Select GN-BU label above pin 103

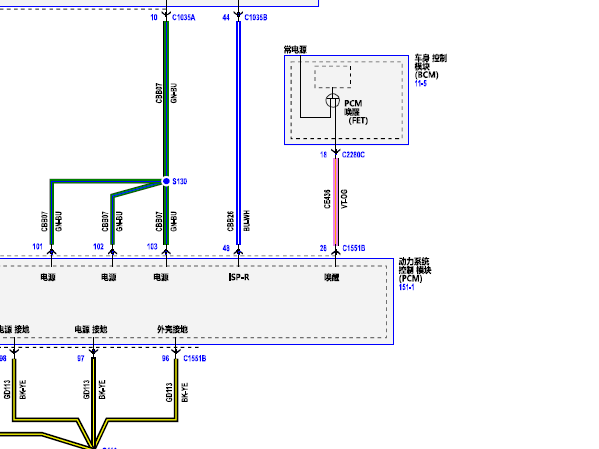174,222
